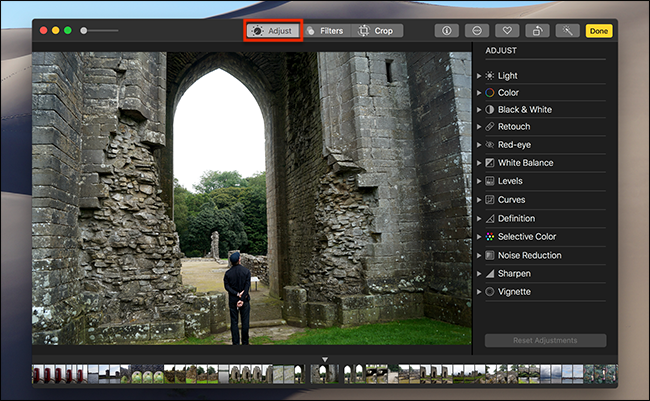Image resolution: width=650 pixels, height=401 pixels.
Task: Click the Info button in toolbar
Action: (447, 31)
